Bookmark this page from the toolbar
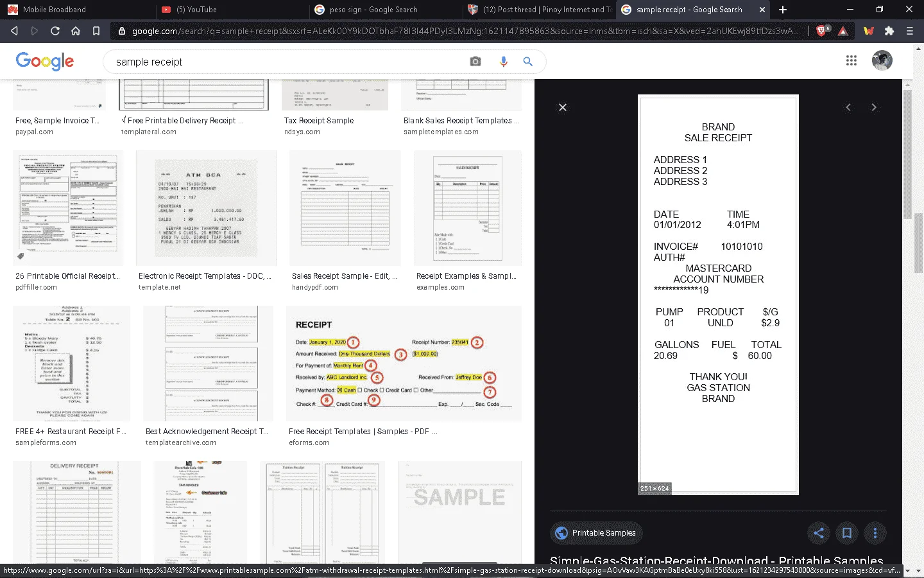The image size is (924, 578). (x=96, y=31)
